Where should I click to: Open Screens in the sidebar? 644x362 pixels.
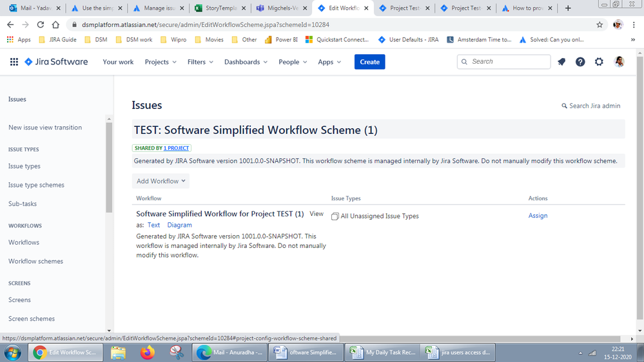point(19,300)
